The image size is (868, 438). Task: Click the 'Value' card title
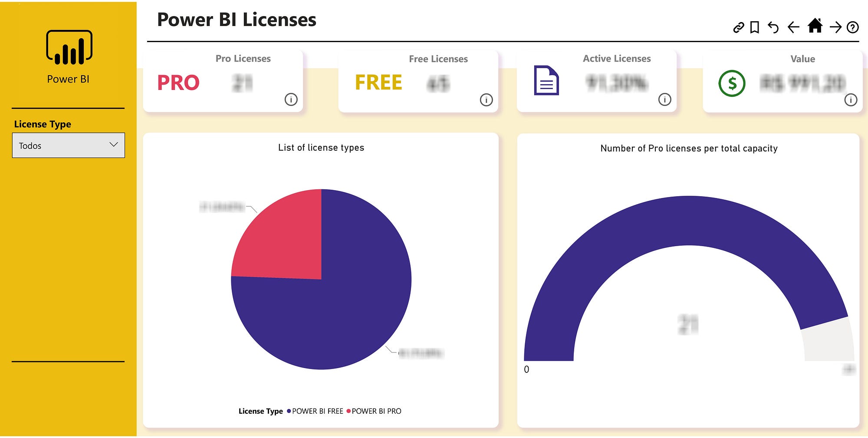(802, 59)
